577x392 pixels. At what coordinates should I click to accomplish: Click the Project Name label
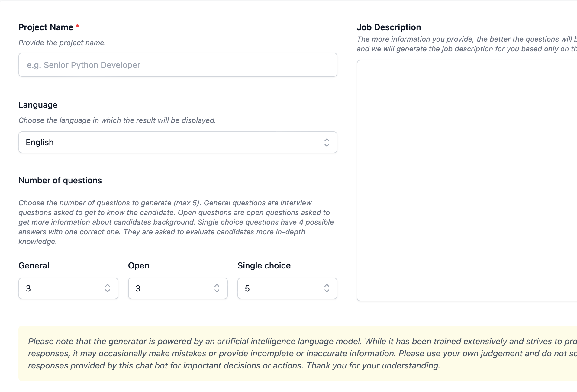(x=45, y=27)
